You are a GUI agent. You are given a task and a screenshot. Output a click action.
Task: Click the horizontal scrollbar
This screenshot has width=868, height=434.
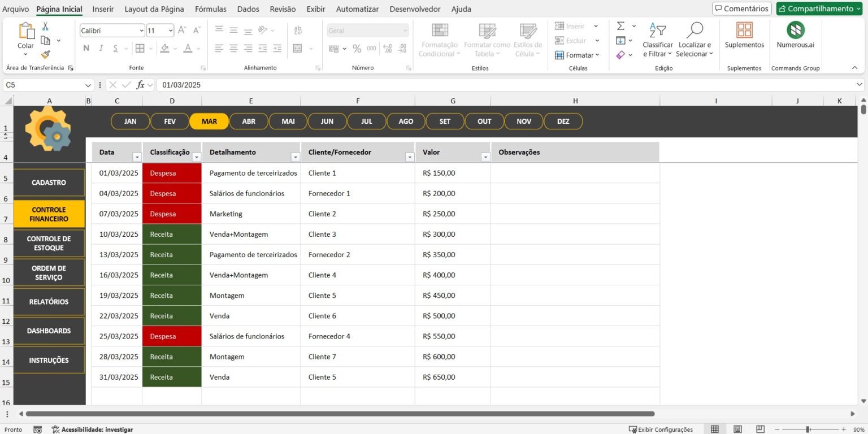(340, 414)
